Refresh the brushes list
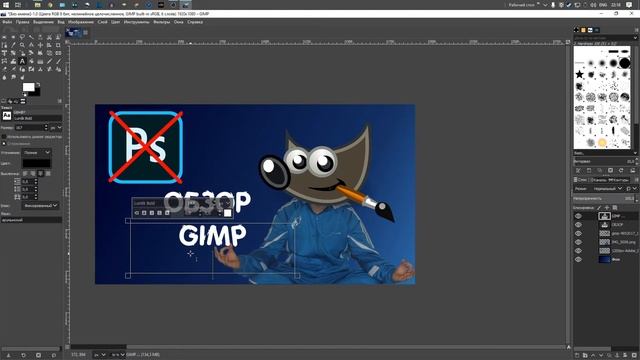 click(621, 171)
